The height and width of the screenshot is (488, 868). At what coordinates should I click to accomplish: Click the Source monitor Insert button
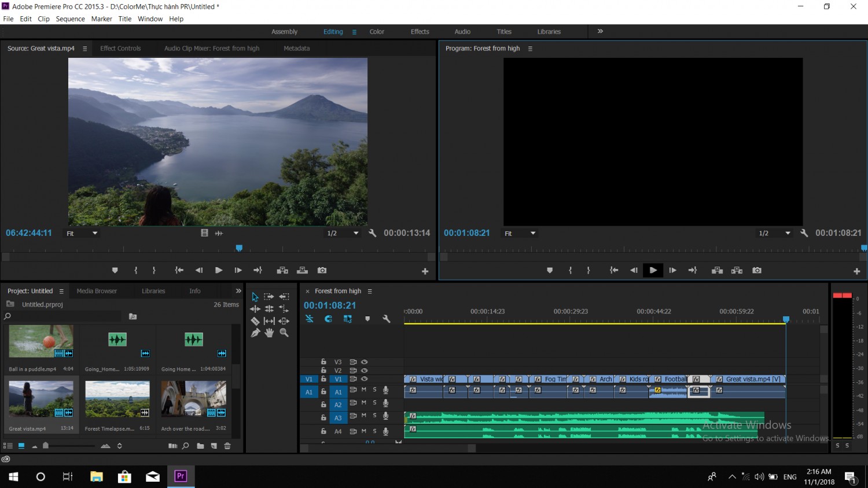[x=282, y=271]
